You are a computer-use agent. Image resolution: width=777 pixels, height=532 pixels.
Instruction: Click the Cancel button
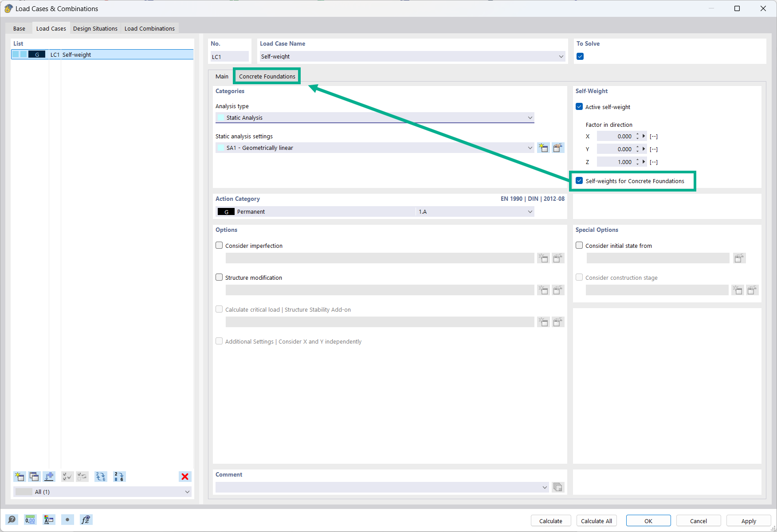[x=699, y=521]
